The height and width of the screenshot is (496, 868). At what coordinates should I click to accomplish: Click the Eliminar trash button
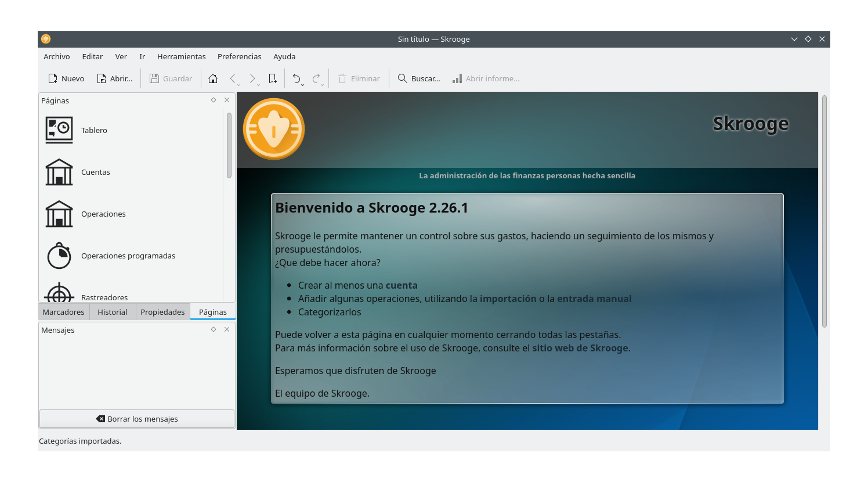359,78
